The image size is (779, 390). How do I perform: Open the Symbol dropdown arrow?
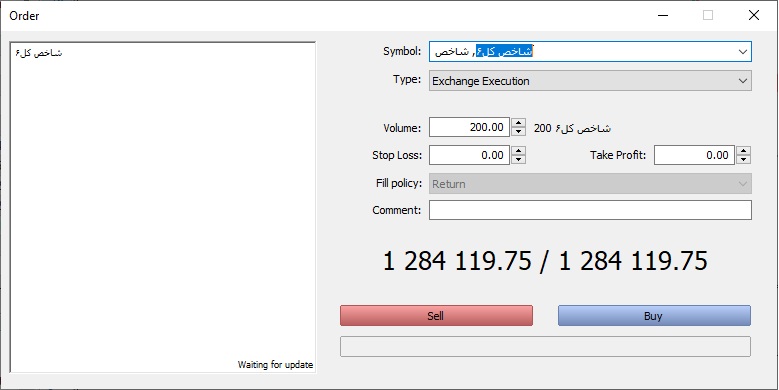click(743, 52)
